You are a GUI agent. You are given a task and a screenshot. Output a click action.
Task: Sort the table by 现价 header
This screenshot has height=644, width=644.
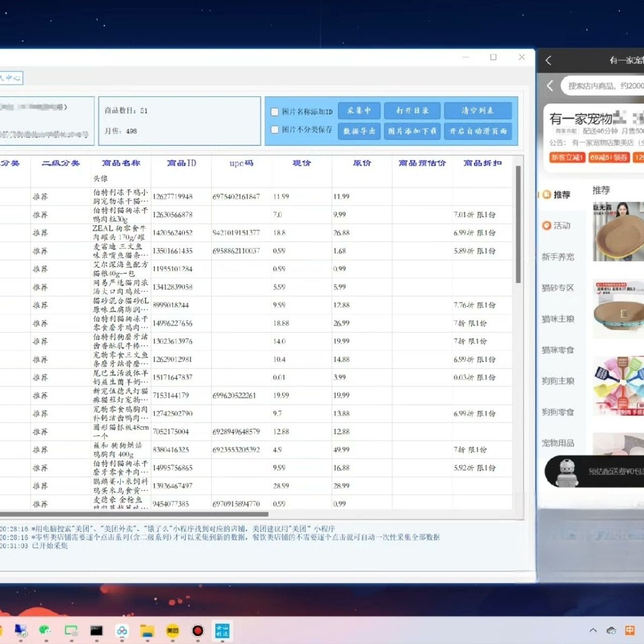click(302, 163)
